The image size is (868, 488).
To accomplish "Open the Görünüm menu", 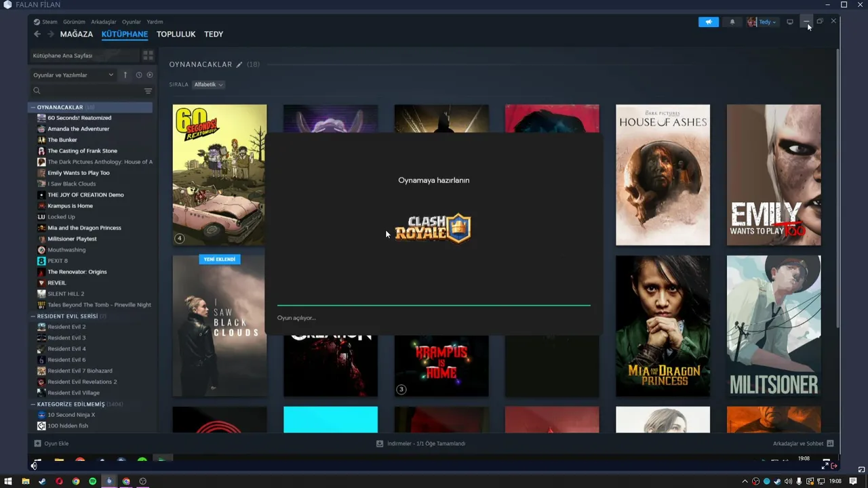I will (x=74, y=22).
